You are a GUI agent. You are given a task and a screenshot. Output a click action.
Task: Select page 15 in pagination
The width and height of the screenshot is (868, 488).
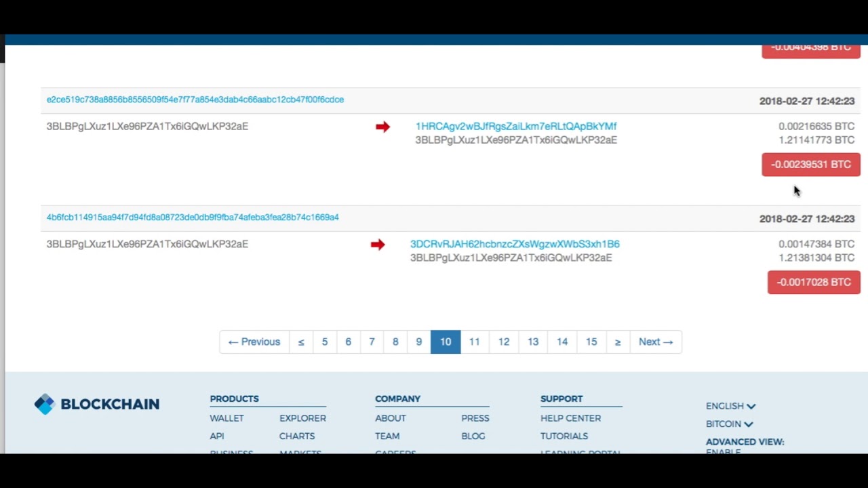(x=591, y=342)
